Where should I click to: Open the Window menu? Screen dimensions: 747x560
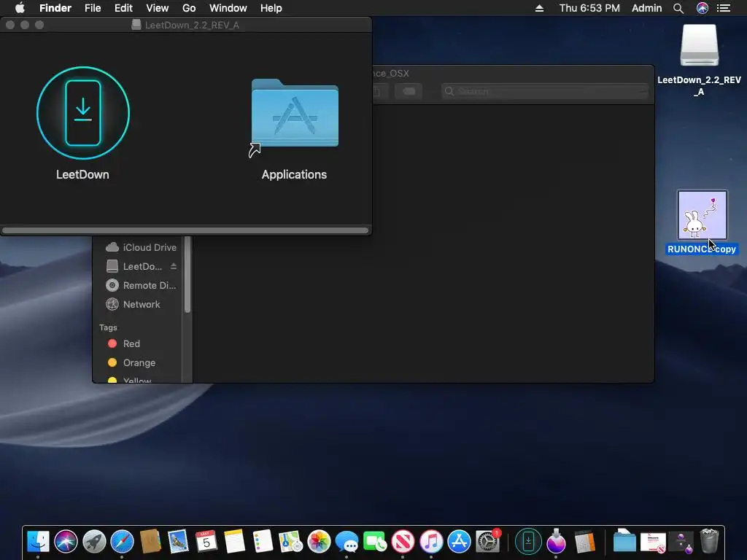coord(228,8)
